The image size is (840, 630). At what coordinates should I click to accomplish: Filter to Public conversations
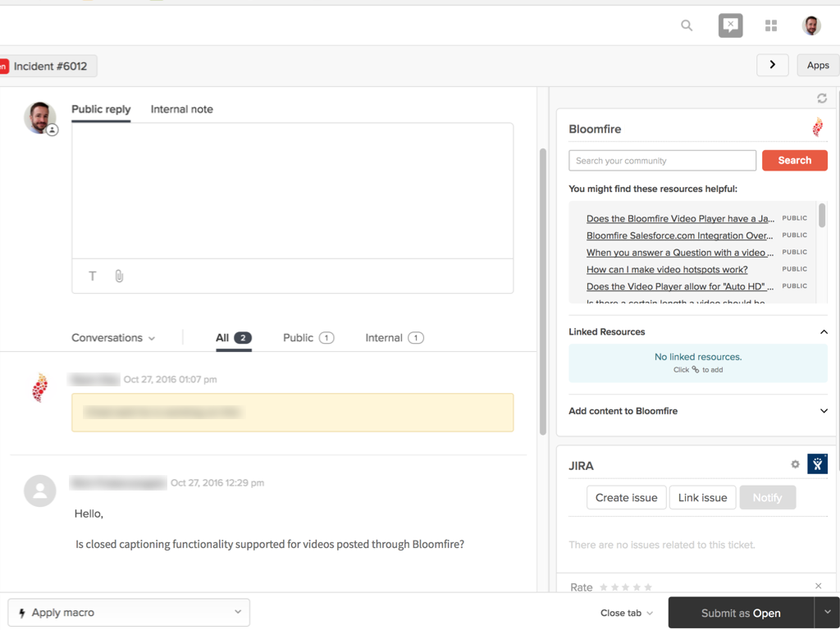308,338
